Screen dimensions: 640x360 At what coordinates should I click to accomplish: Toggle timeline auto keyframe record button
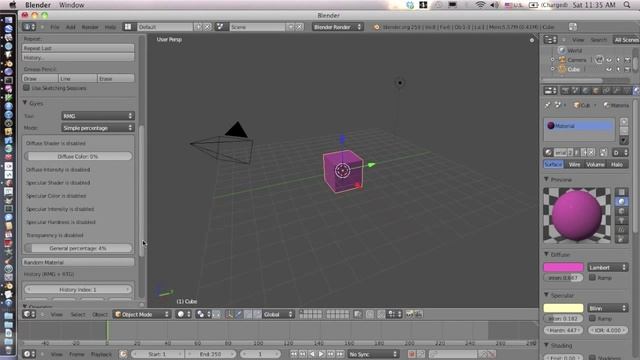pyautogui.click(x=411, y=354)
